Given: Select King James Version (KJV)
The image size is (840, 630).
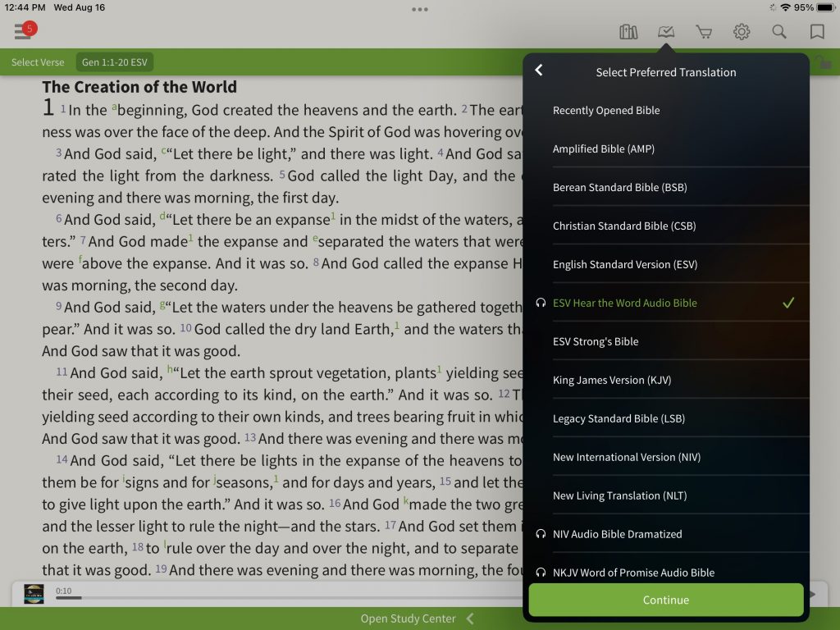Looking at the screenshot, I should click(666, 381).
